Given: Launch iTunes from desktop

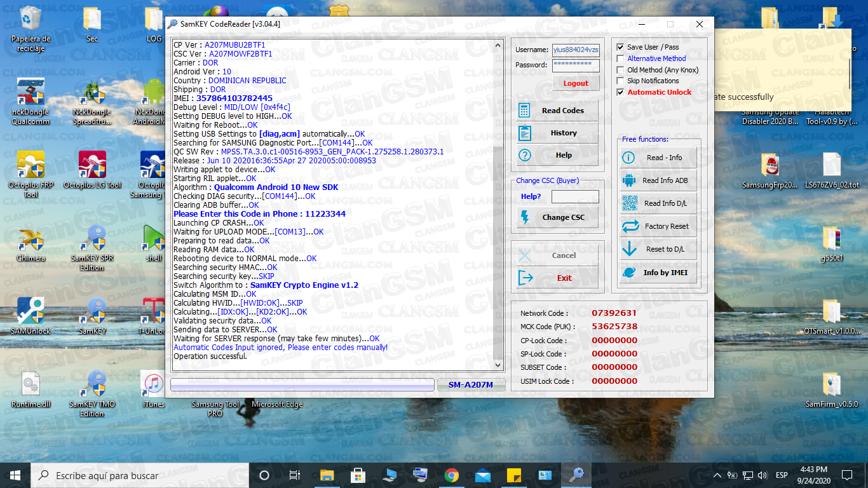Looking at the screenshot, I should click(153, 389).
